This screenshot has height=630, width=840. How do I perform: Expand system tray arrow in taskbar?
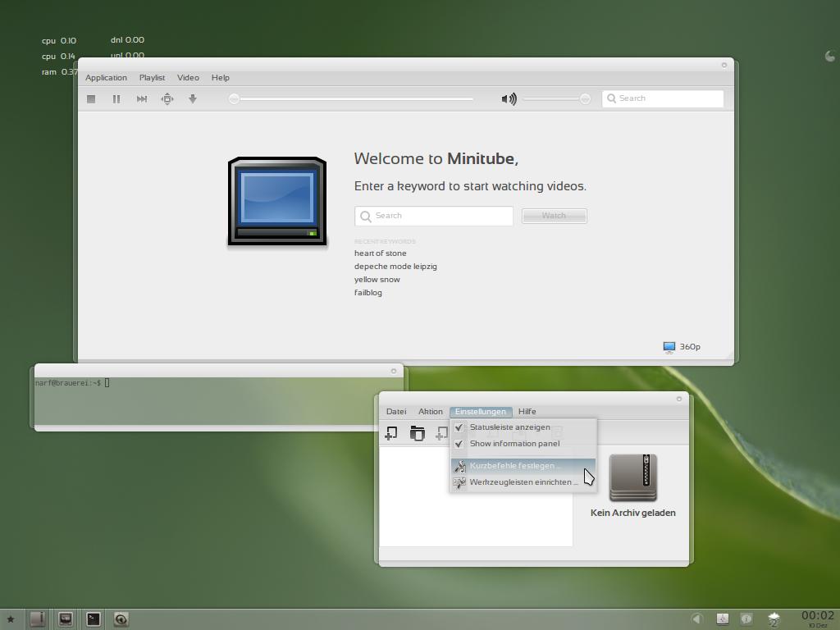pos(696,619)
